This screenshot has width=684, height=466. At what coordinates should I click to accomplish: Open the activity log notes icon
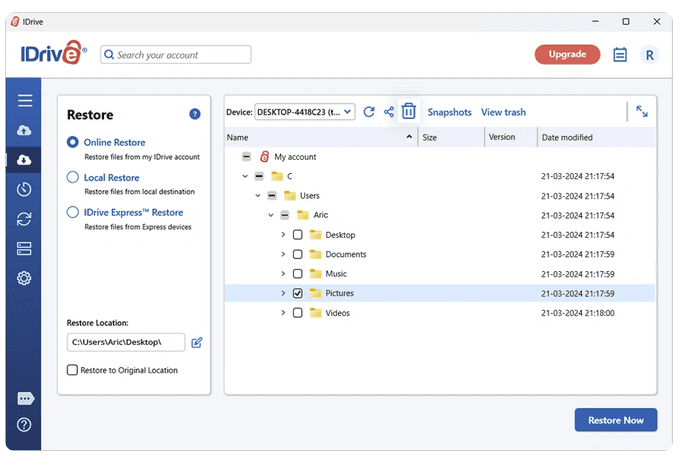[x=620, y=55]
